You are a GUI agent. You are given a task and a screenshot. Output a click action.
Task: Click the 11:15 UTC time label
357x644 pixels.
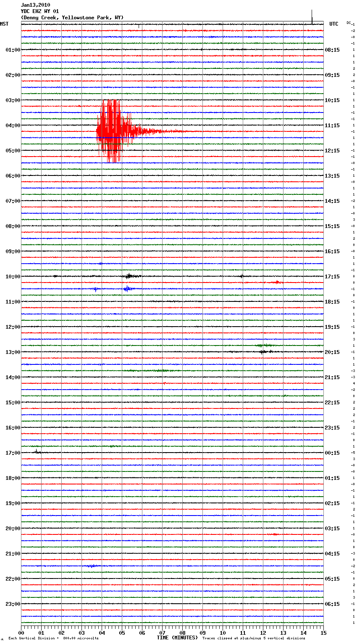coord(332,126)
